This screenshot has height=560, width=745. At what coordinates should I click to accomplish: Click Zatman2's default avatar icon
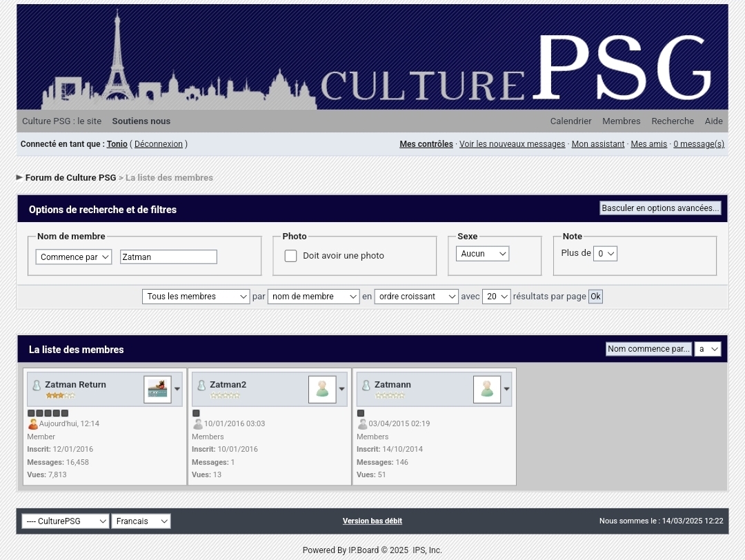click(x=322, y=389)
